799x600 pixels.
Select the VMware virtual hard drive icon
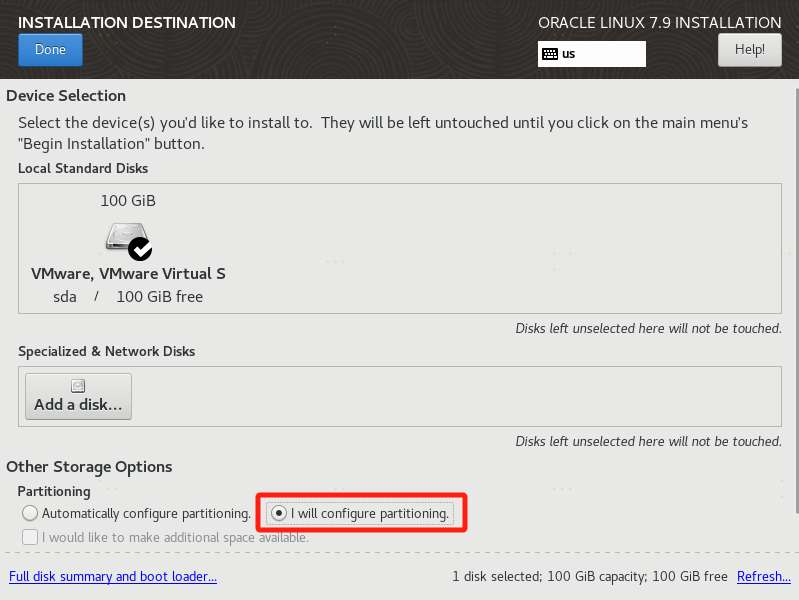[126, 237]
